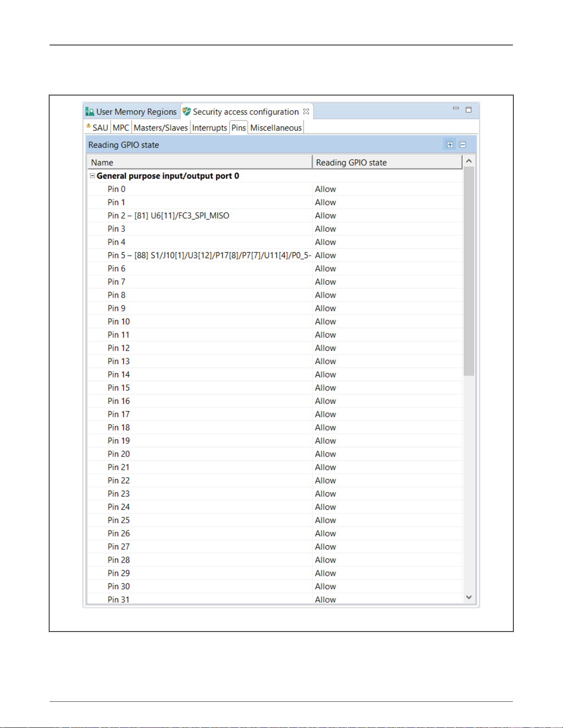Click the scrollbar up arrow
The height and width of the screenshot is (728, 563).
469,161
